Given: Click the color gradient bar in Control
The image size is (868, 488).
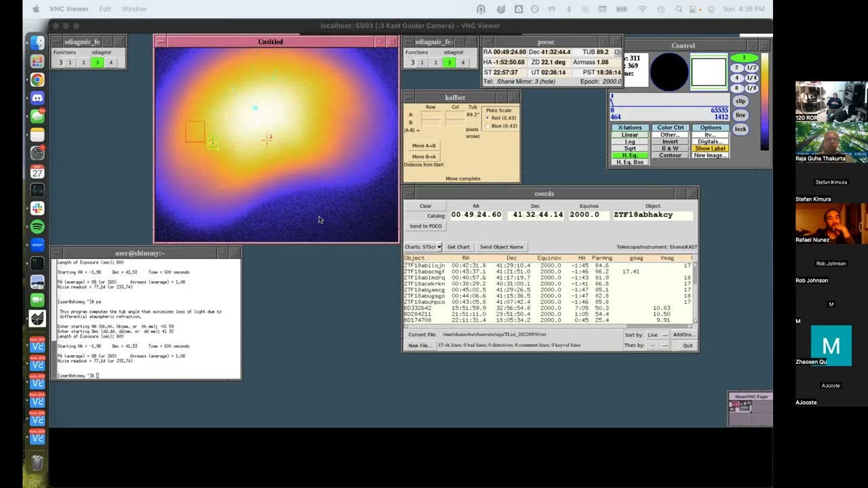Looking at the screenshot, I should coord(764,102).
